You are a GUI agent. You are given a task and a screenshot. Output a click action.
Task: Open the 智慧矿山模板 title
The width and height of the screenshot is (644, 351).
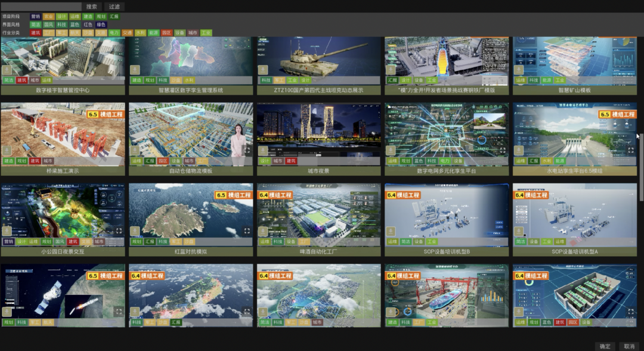[x=575, y=91]
